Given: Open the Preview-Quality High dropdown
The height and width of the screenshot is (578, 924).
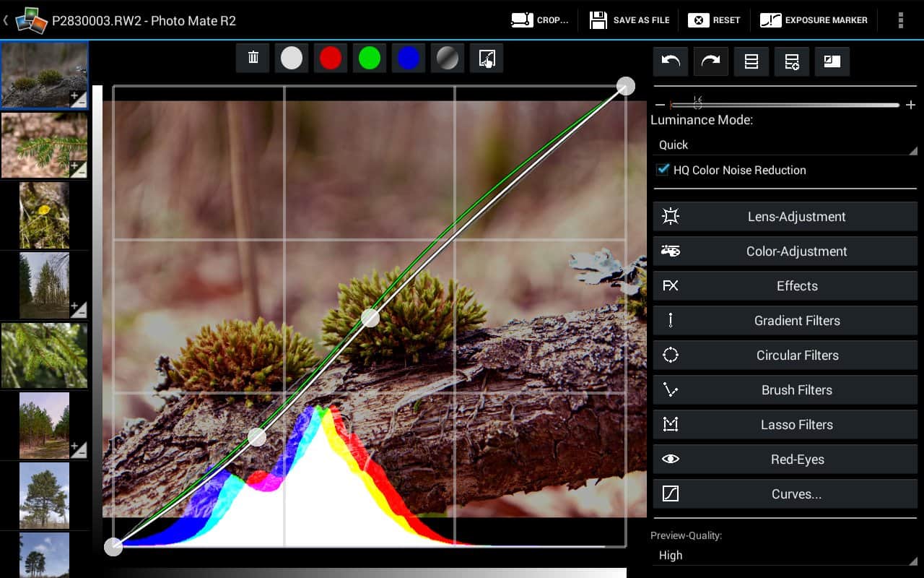Looking at the screenshot, I should pyautogui.click(x=784, y=556).
